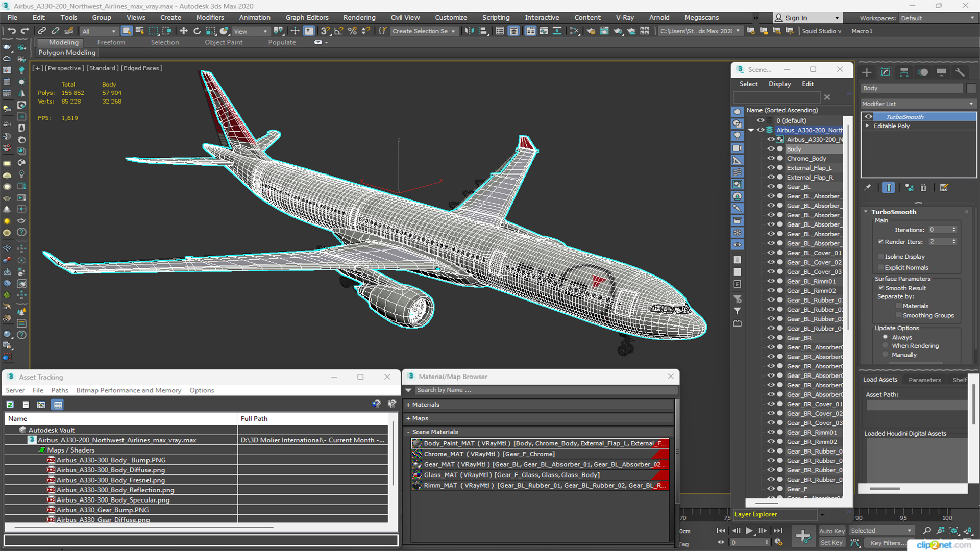
Task: Switch to the Motion command panel
Action: pyautogui.click(x=923, y=72)
